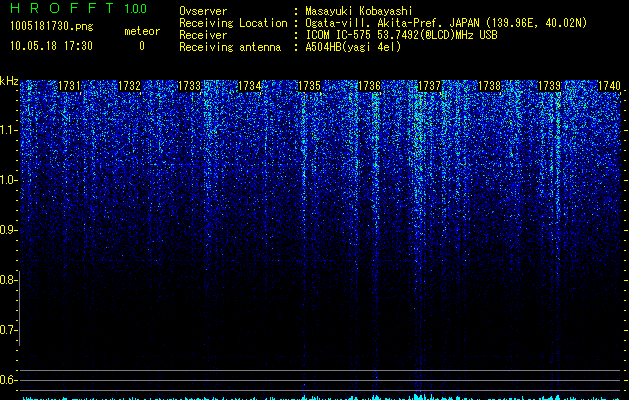The height and width of the screenshot is (400, 629).
Task: Click the A504HB(yagi 4el) antenna text
Action: coord(353,47)
